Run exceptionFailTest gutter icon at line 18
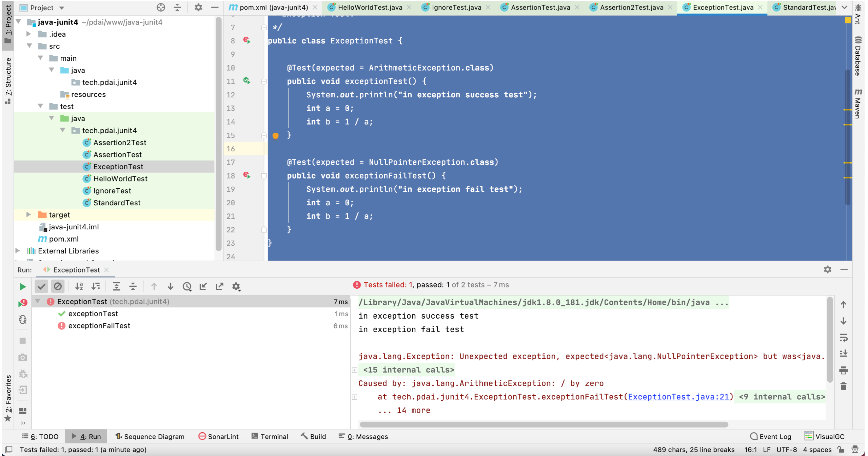Image resolution: width=868 pixels, height=456 pixels. [x=247, y=175]
